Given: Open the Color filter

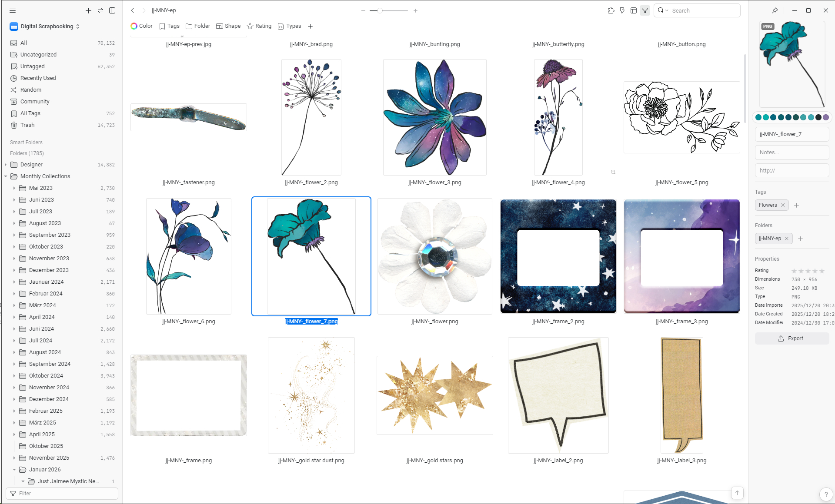Looking at the screenshot, I should (x=141, y=26).
